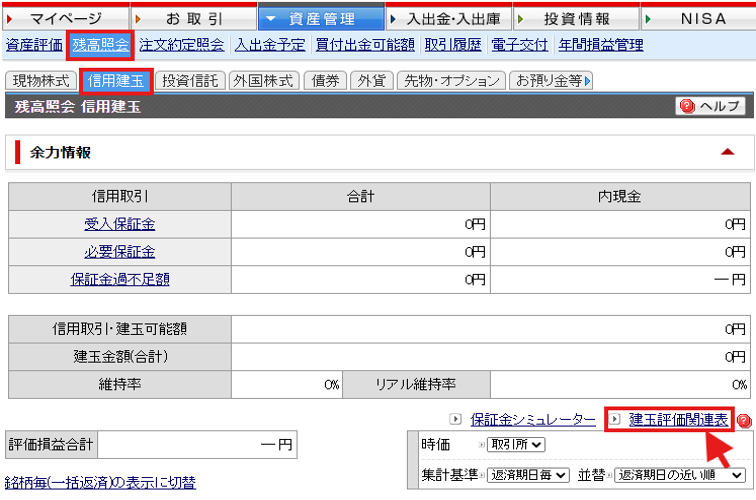
Task: Open 取引履歴 submenu link
Action: tap(453, 45)
